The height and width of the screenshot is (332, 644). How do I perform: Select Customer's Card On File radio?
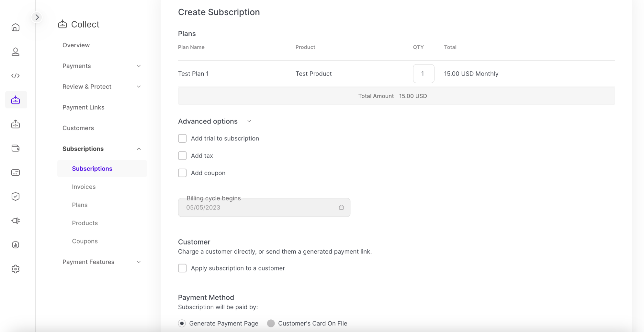point(271,323)
